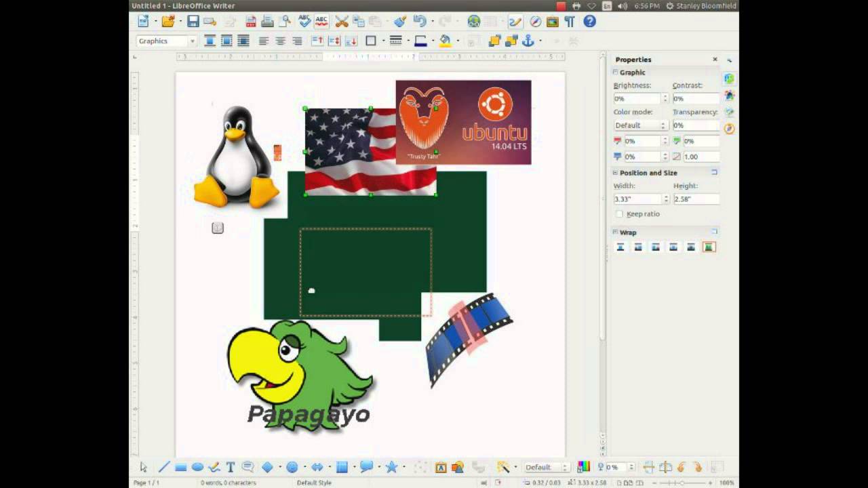Click the Background Color bucket icon
This screenshot has width=868, height=488.
coord(445,41)
